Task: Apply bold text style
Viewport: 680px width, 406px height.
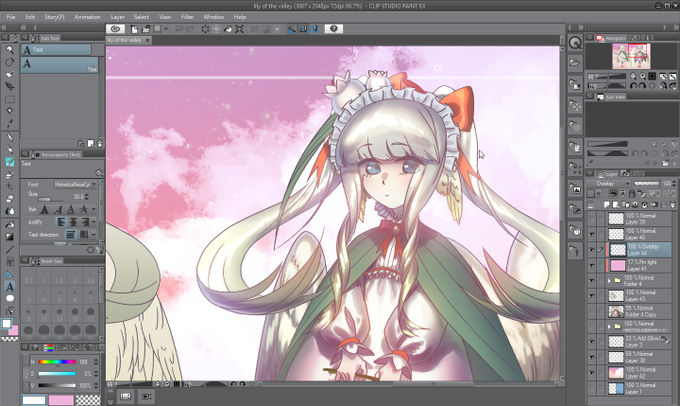Action: click(x=45, y=210)
